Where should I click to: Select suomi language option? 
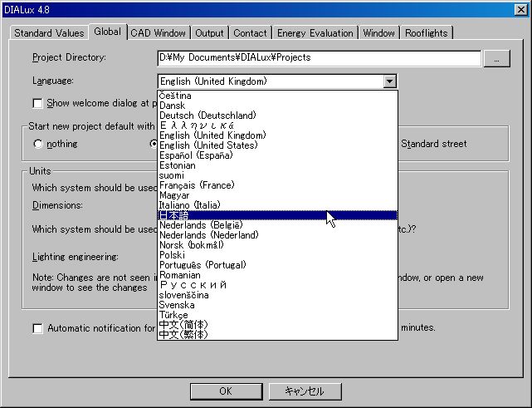coord(277,175)
